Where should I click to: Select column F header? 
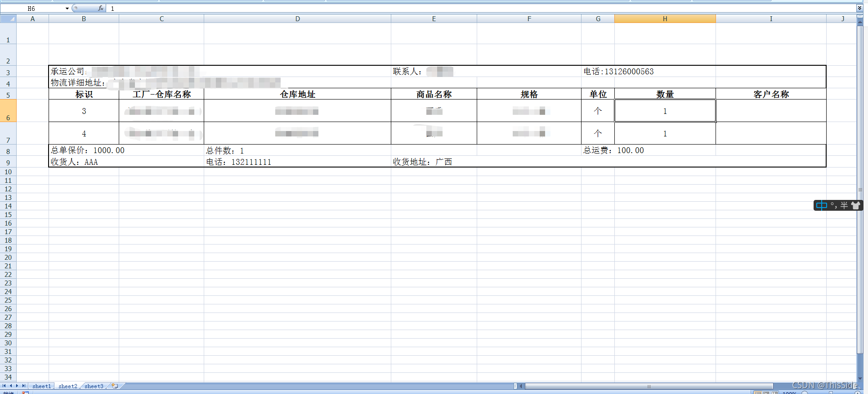point(529,18)
